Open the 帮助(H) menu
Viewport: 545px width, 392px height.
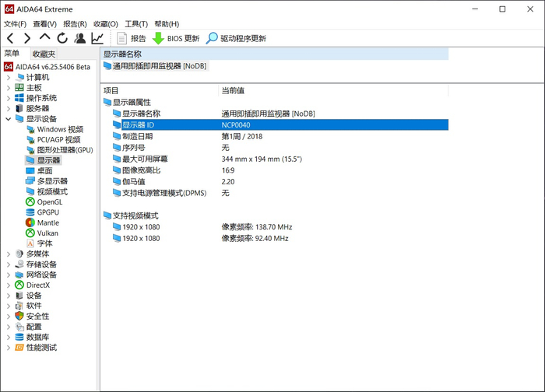tap(167, 24)
